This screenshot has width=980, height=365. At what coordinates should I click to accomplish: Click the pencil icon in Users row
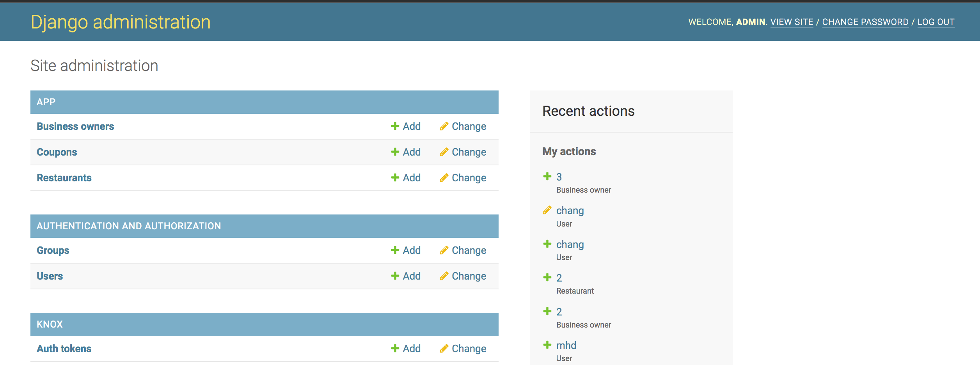(x=444, y=276)
